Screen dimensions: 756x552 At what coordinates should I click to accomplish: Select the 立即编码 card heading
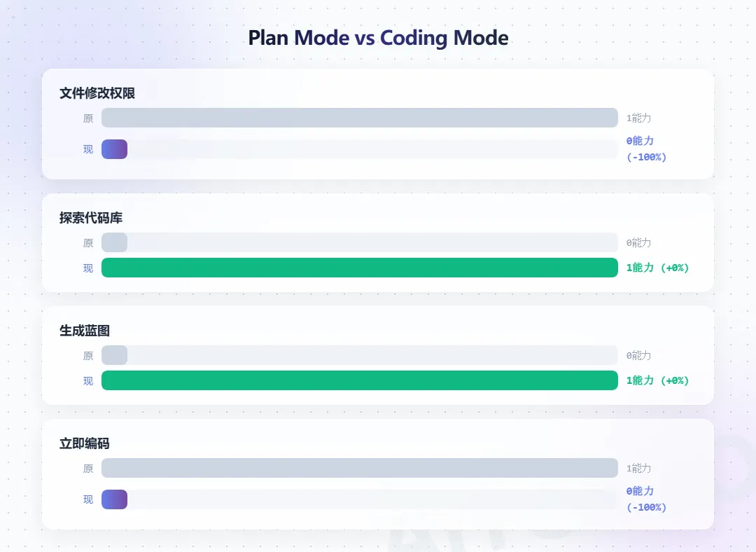pos(85,443)
